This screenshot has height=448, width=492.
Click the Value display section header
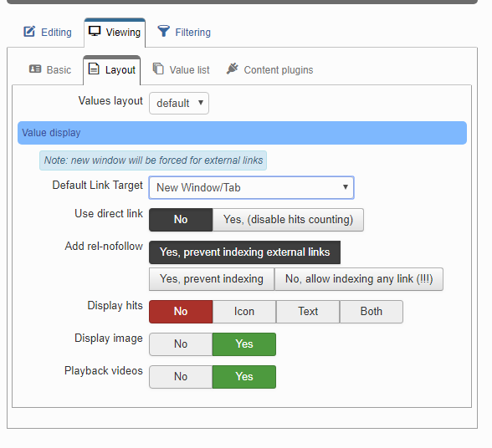tap(243, 133)
